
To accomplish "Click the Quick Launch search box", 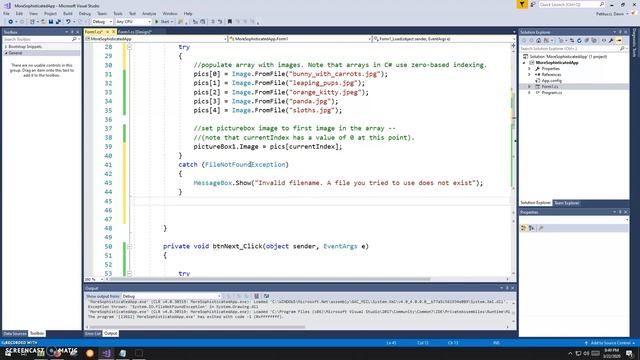I will (571, 4).
